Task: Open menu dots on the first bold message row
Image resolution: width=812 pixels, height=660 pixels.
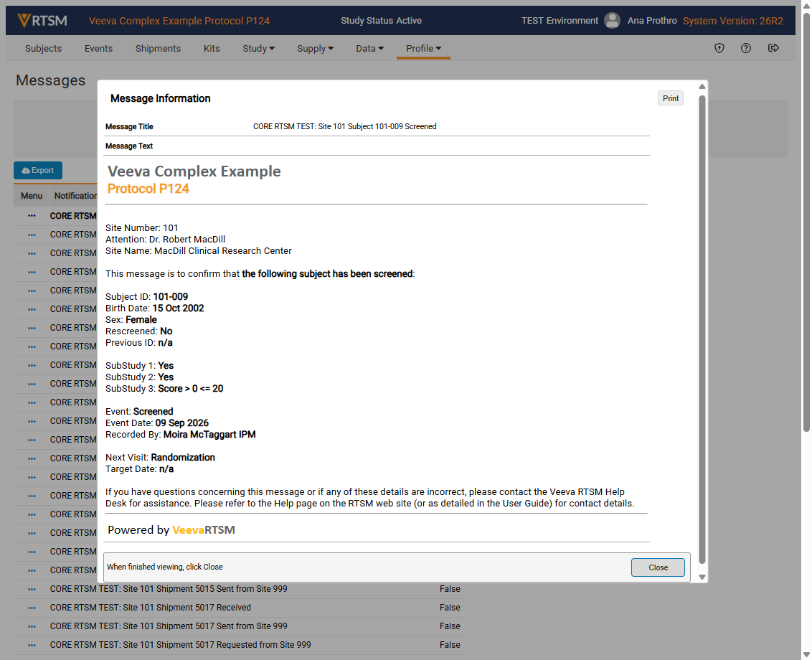Action: 32,215
